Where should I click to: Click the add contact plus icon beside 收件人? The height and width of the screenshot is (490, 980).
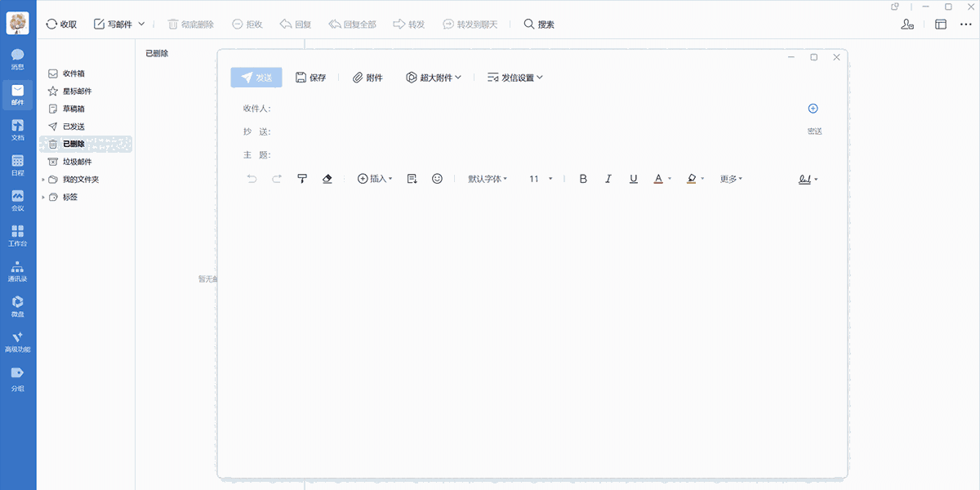tap(813, 108)
